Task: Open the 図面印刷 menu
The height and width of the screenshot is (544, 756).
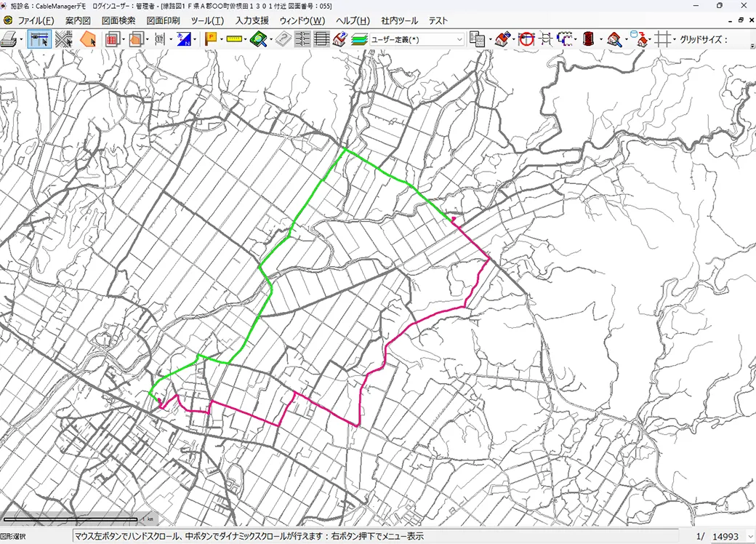Action: point(164,21)
